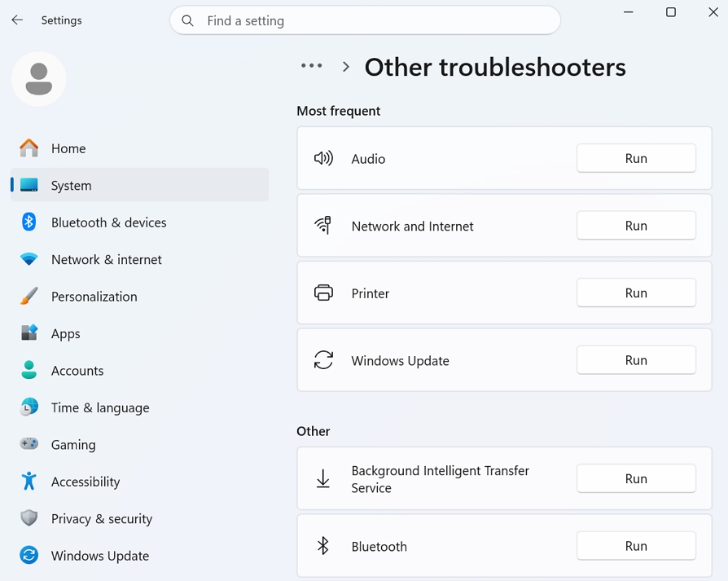Run the Bluetooth troubleshooter
728x581 pixels.
(x=635, y=546)
